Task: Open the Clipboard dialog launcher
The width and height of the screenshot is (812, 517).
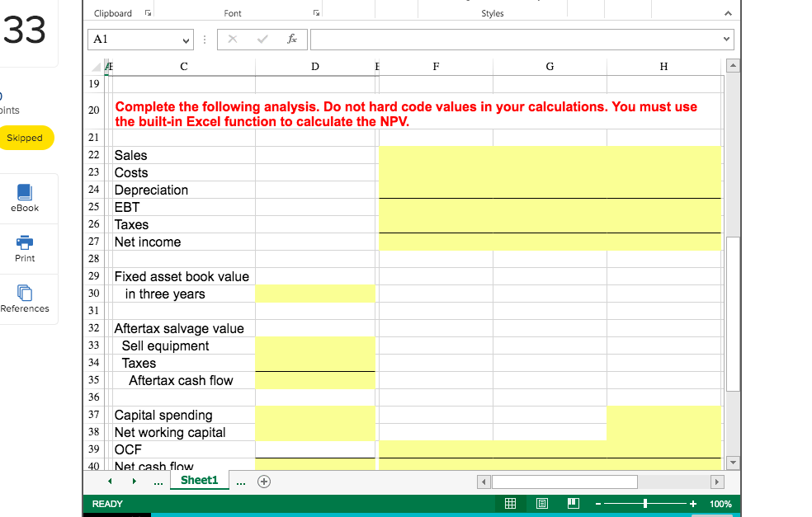Action: coord(146,12)
